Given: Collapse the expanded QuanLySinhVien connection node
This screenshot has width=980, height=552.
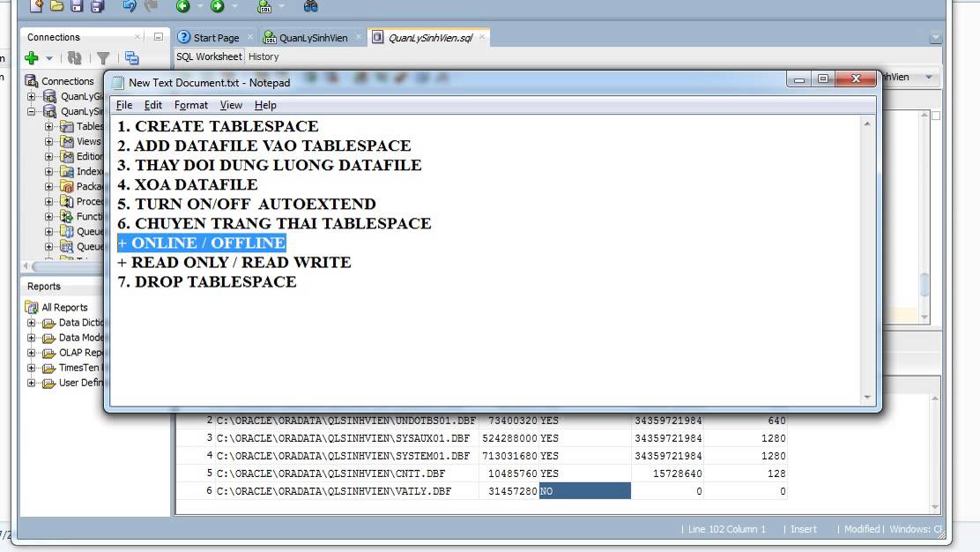Looking at the screenshot, I should click(x=31, y=112).
